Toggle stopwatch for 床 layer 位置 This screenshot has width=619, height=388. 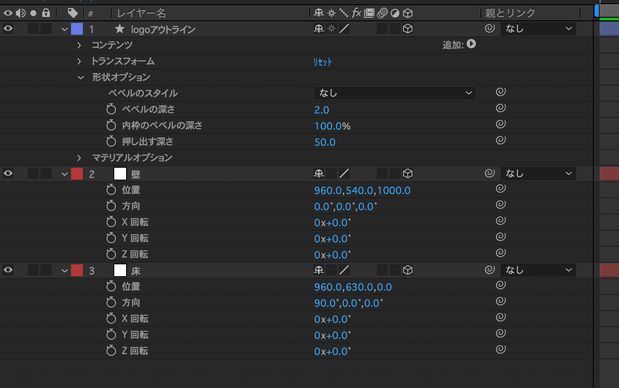(x=111, y=286)
